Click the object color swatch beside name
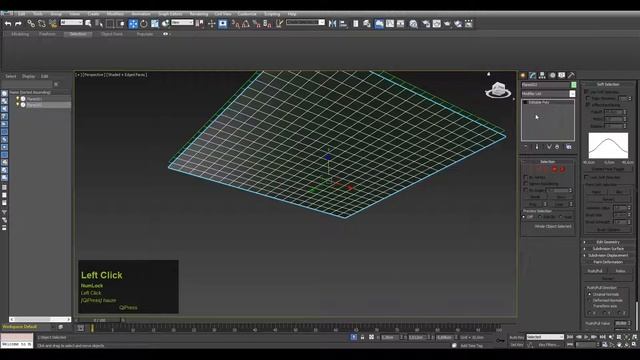This screenshot has height=360, width=640. 573,85
